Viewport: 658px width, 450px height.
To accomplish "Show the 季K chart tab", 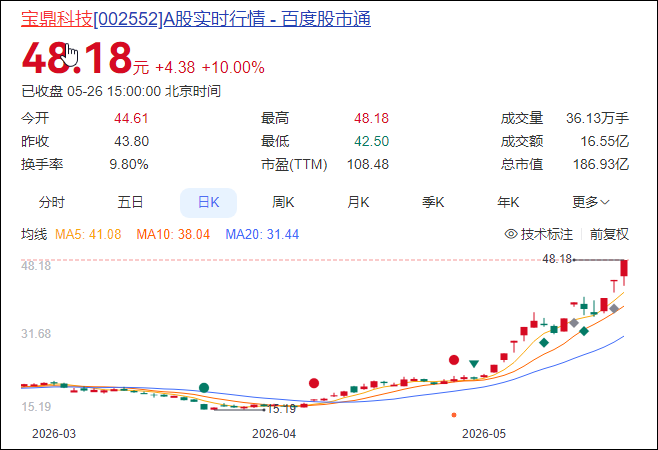I will (433, 203).
